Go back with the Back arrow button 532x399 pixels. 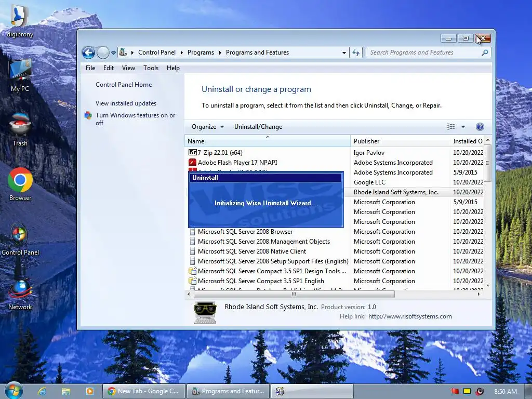[x=88, y=52]
